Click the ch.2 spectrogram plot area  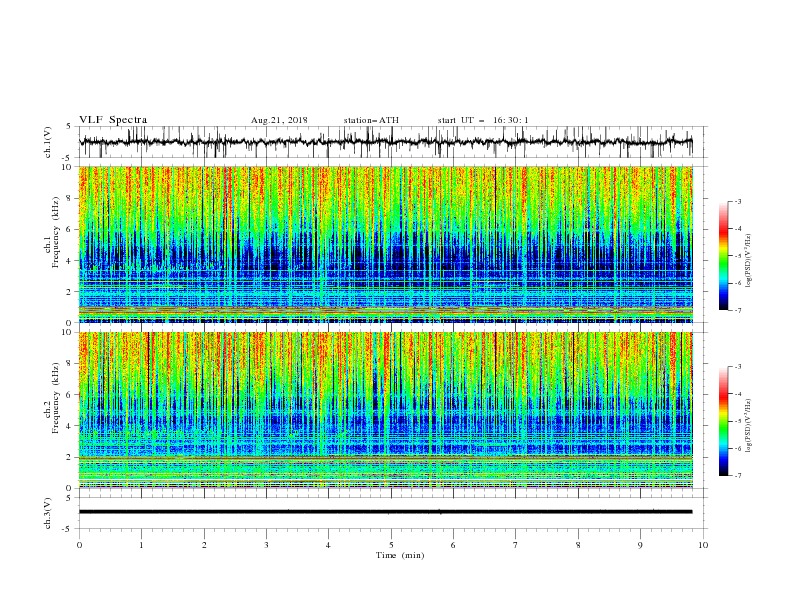(386, 410)
